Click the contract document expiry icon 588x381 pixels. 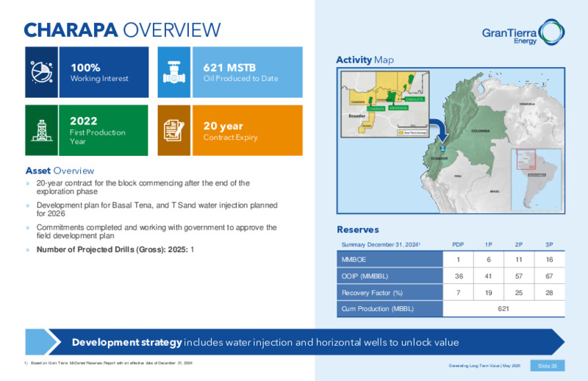[174, 130]
